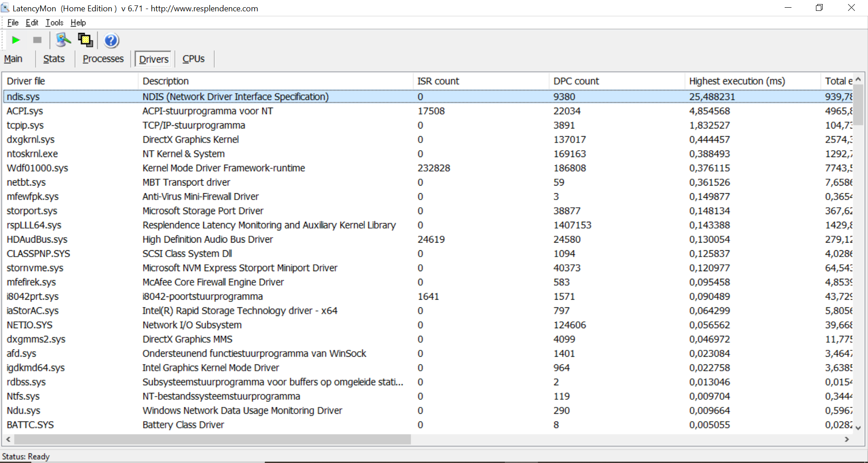Image resolution: width=868 pixels, height=463 pixels.
Task: Click the vertical scrollbar up arrow
Action: coord(858,79)
